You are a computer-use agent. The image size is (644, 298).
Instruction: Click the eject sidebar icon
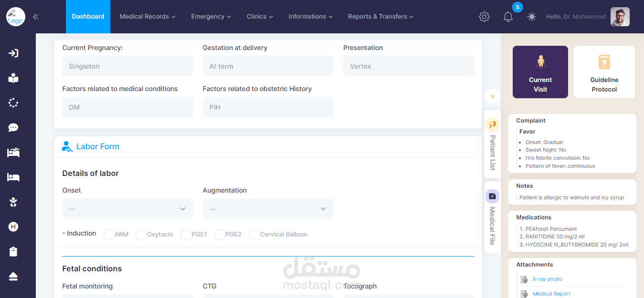[13, 277]
